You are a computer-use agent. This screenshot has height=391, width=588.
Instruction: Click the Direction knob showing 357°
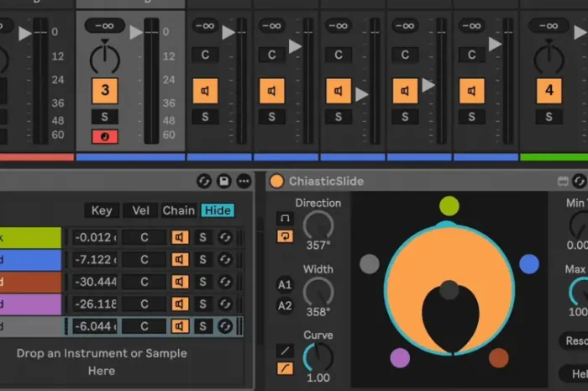pos(318,226)
